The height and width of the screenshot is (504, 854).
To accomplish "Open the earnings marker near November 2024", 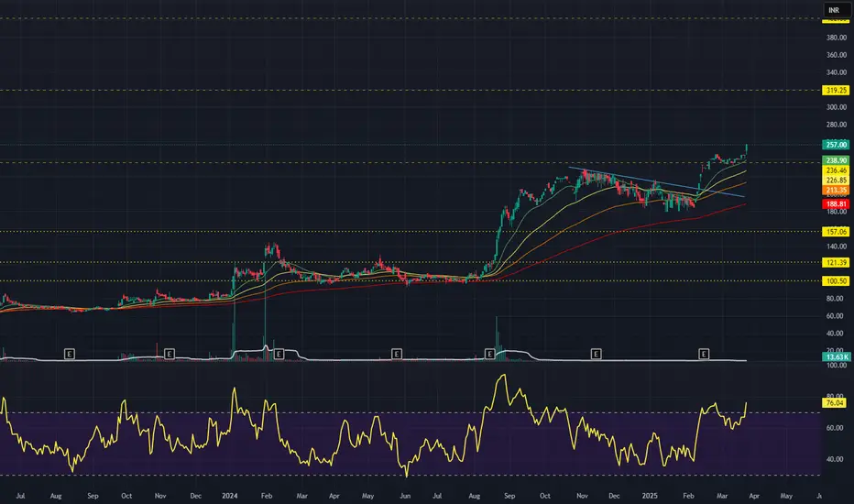I will click(x=596, y=354).
